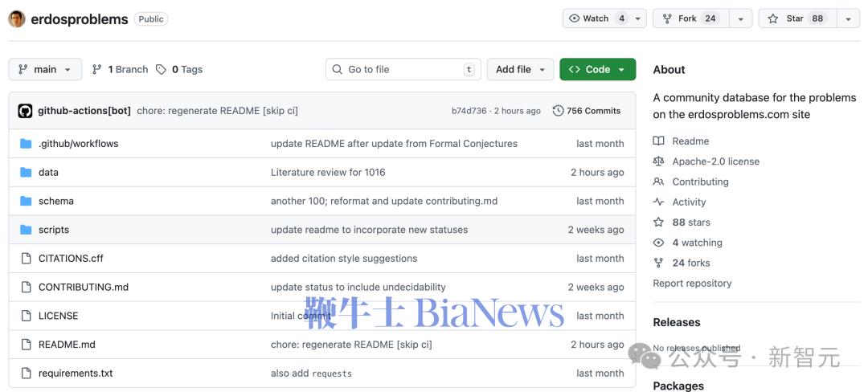Fork the repository with Fork button
868x392 pixels.
(x=688, y=18)
